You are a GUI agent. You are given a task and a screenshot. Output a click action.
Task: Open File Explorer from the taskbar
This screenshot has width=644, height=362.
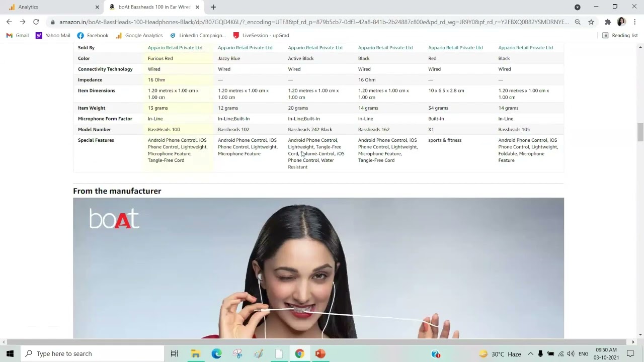coord(196,353)
